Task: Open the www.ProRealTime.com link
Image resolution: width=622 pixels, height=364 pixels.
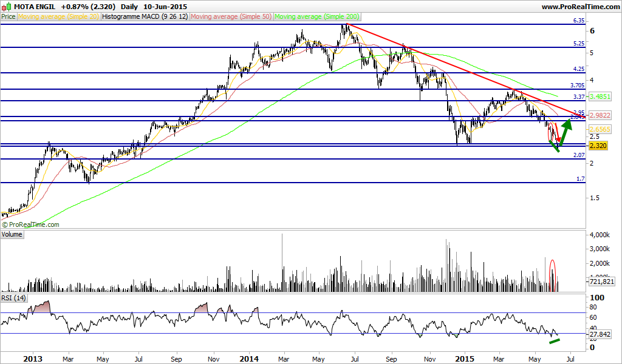Action: pos(580,7)
